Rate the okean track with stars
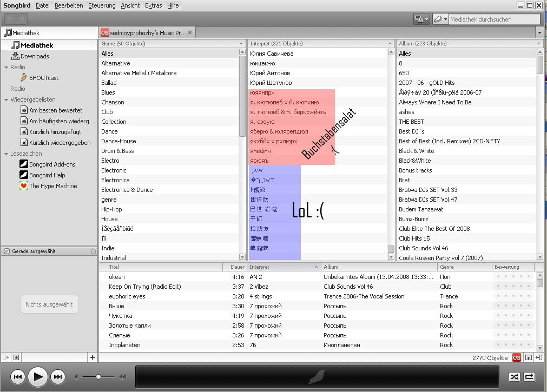 click(x=513, y=276)
